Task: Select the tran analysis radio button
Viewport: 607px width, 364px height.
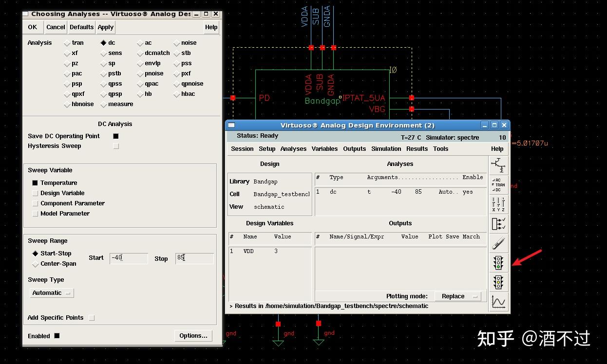Action: coord(67,43)
